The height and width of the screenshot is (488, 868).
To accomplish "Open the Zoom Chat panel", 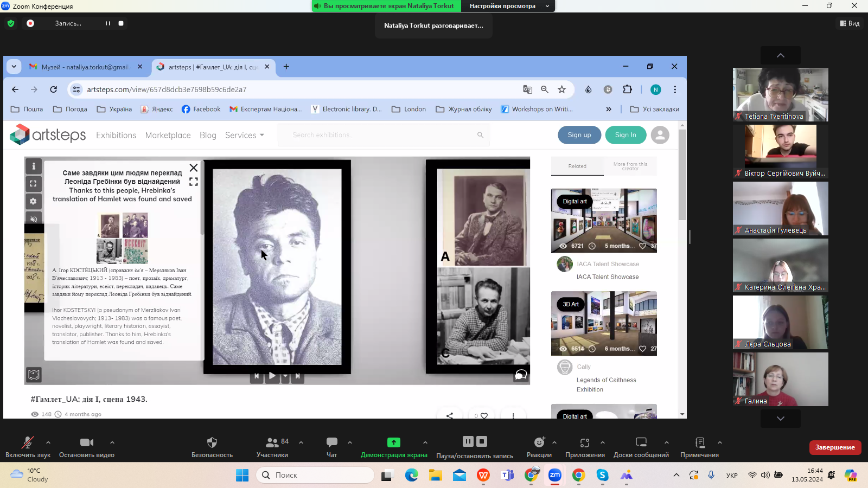I will [331, 442].
